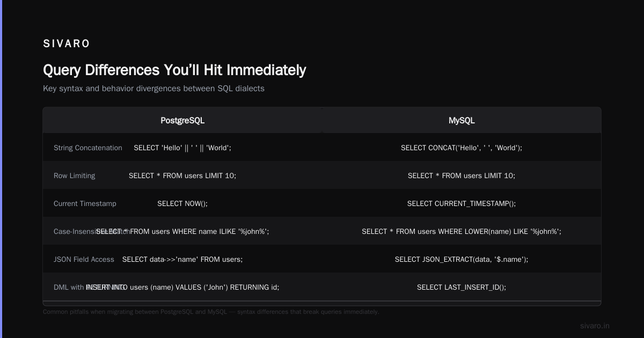Click the String Concatenation row label
644x338 pixels.
[88, 148]
